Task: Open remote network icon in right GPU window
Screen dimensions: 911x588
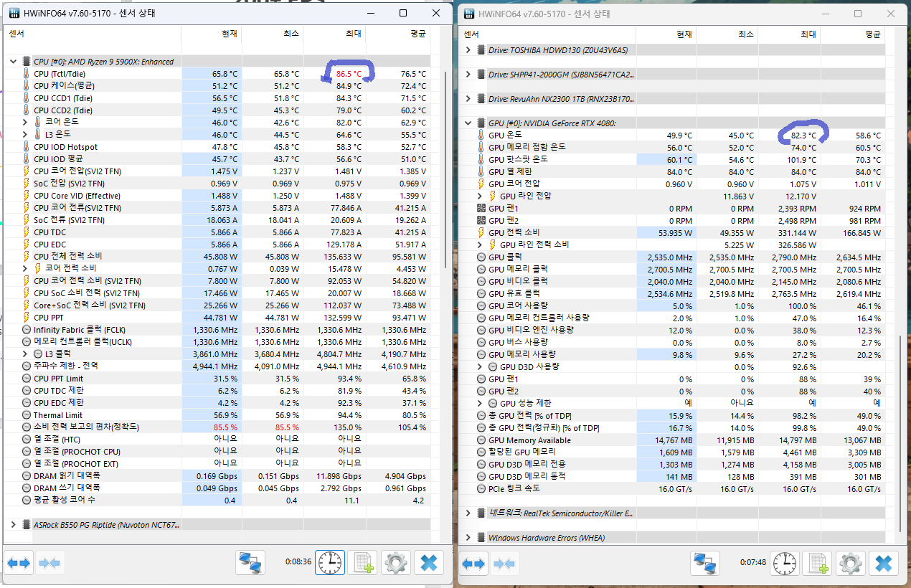Action: point(705,564)
